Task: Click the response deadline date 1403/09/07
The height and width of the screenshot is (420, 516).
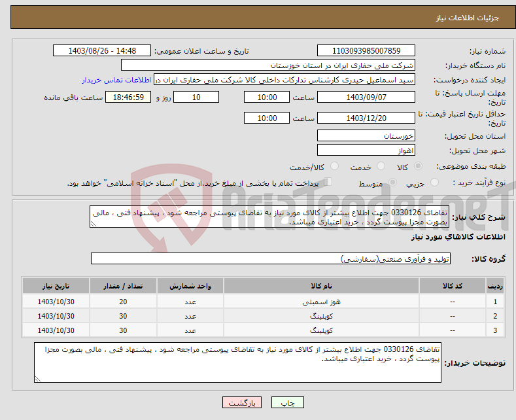Action: click(x=366, y=97)
